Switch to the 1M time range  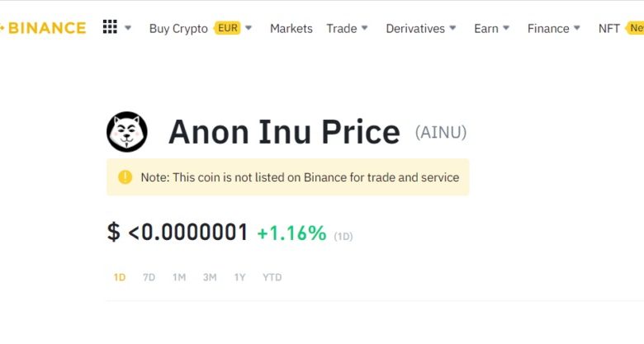[179, 277]
